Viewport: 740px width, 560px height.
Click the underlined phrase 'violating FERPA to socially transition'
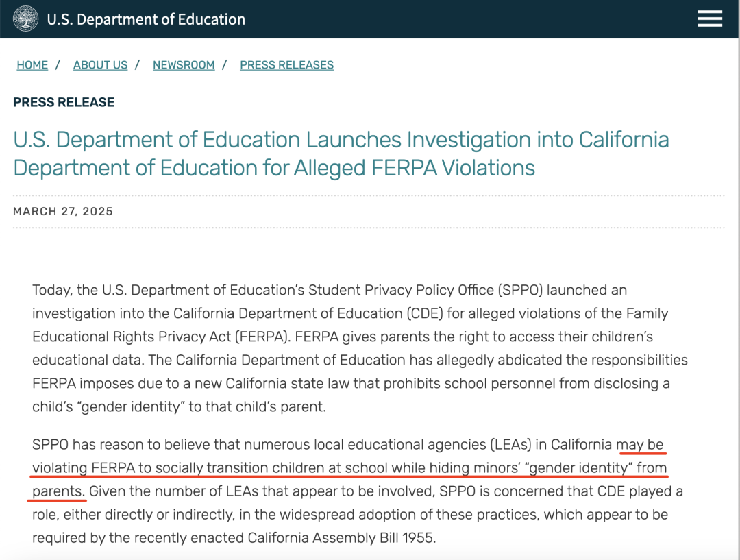pos(161,468)
